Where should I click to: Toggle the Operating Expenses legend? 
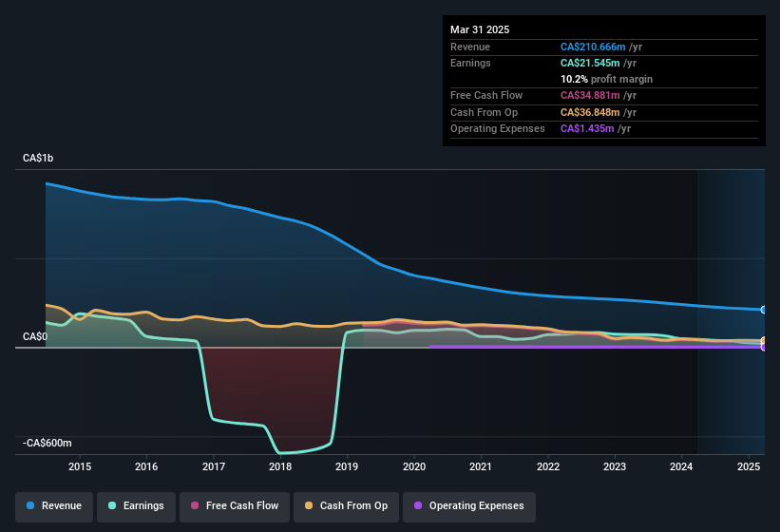coord(469,507)
